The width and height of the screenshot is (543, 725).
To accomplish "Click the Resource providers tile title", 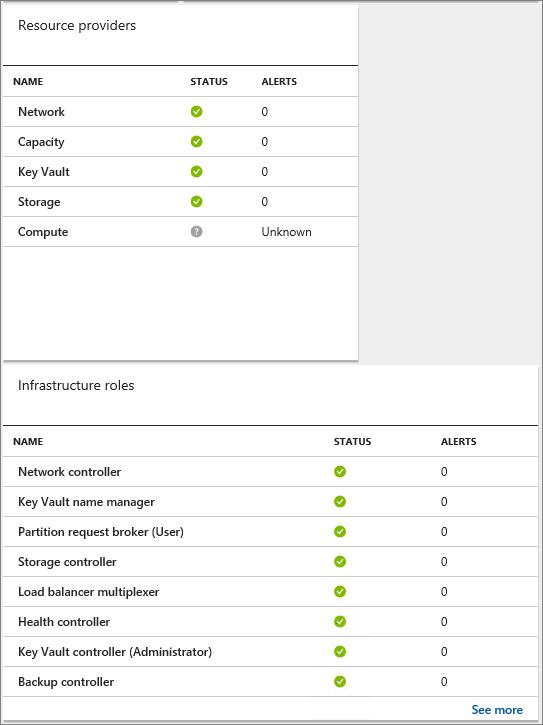I will click(x=77, y=25).
